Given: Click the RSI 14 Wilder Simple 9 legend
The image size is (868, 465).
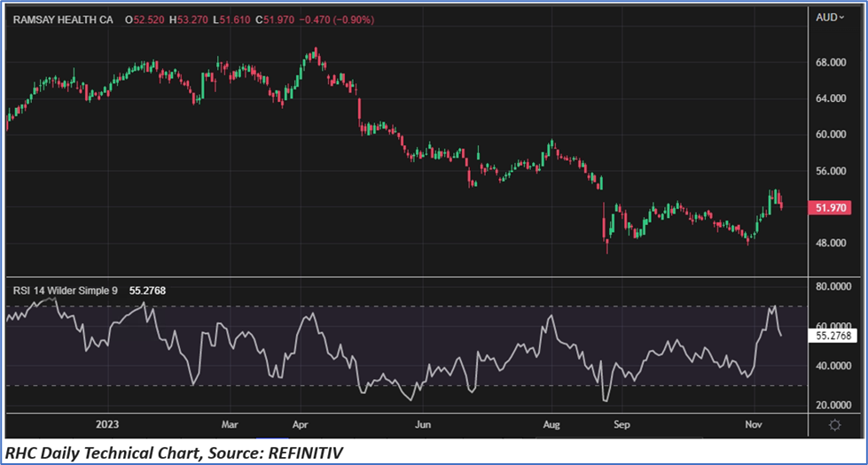Looking at the screenshot, I should [66, 291].
